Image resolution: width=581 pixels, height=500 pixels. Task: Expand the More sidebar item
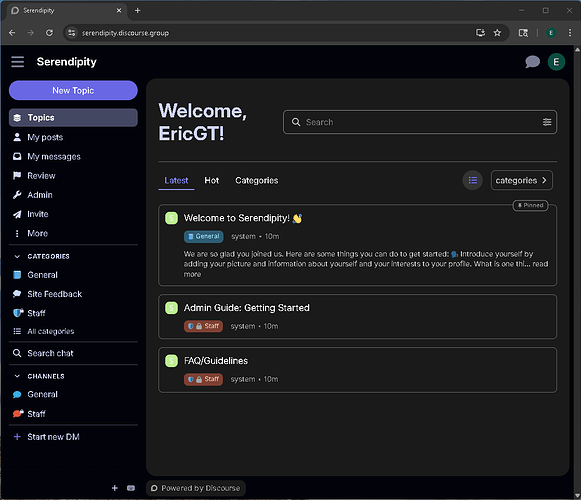point(73,233)
